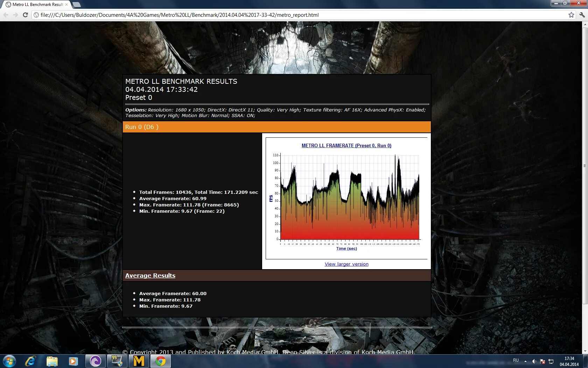This screenshot has height=368, width=588.
Task: Show hidden system tray icons
Action: click(x=525, y=361)
